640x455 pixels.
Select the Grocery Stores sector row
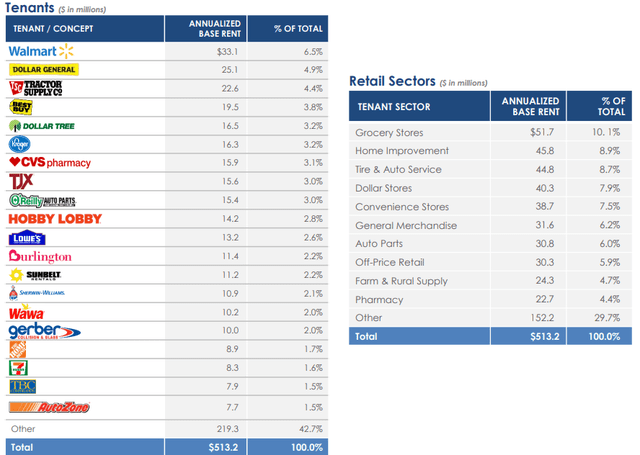click(389, 133)
